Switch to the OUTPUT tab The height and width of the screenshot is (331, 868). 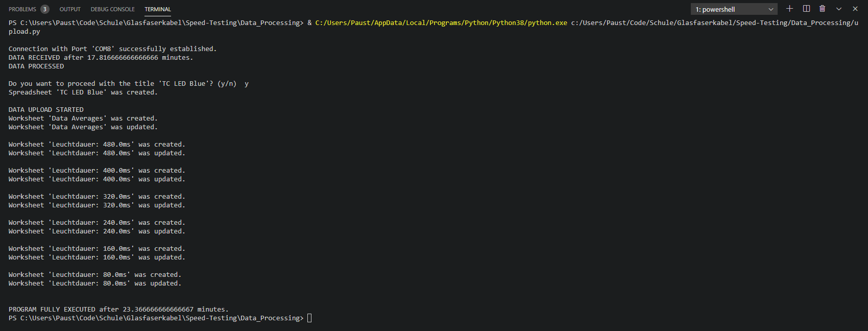click(x=70, y=9)
